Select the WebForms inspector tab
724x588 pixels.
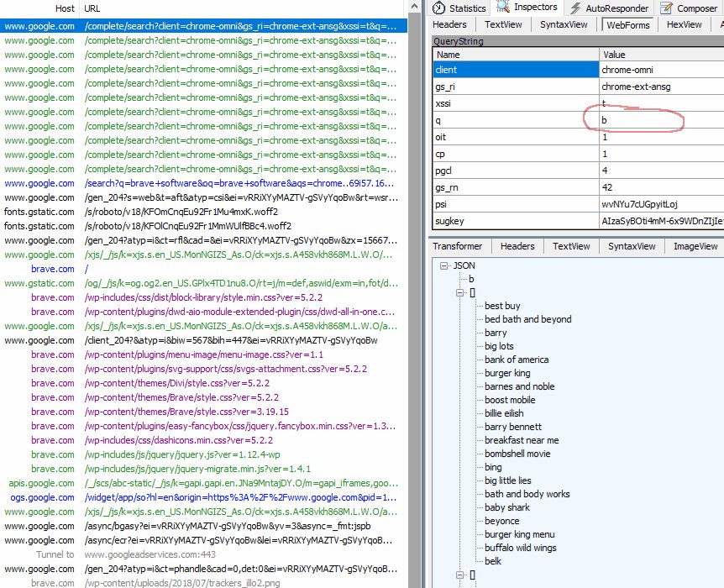[628, 25]
